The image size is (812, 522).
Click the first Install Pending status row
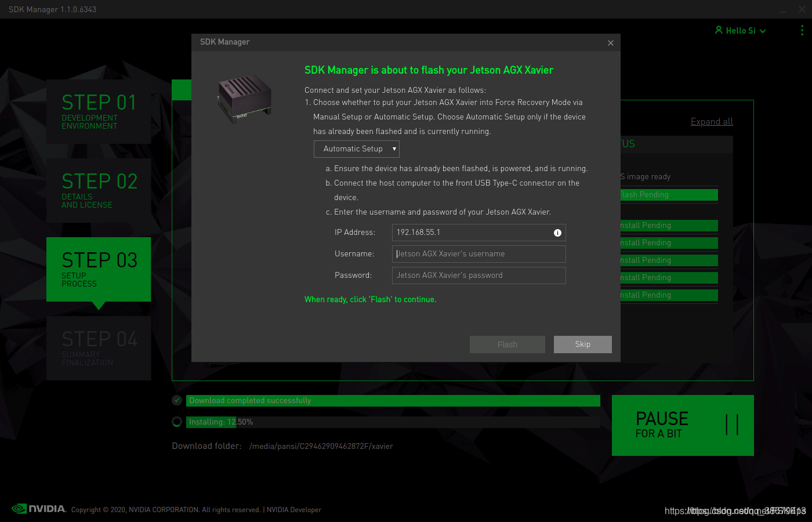[x=669, y=226]
